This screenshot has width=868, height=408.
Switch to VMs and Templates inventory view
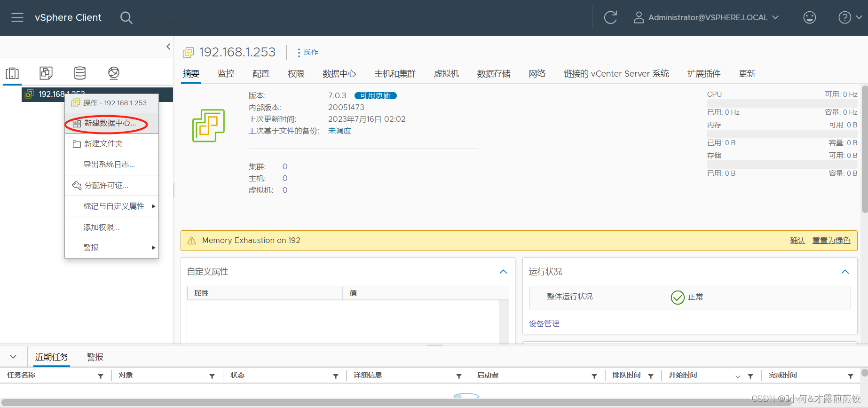click(x=46, y=73)
